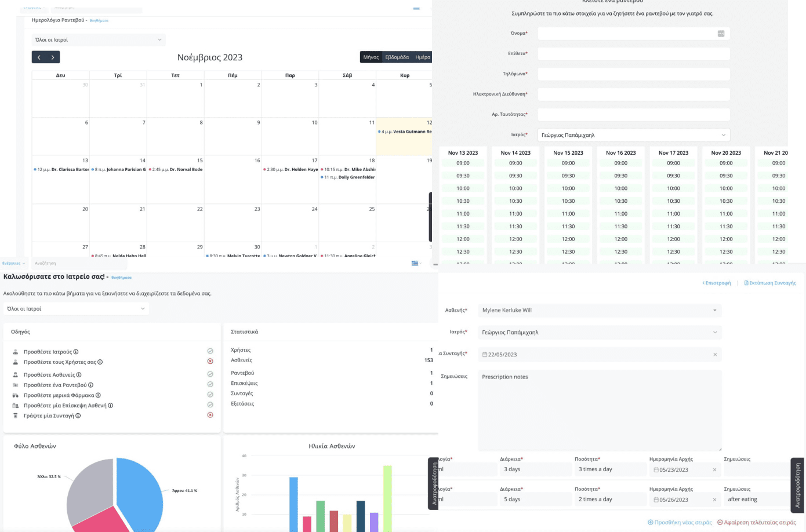806x532 pixels.
Task: Select 12:00 slot under Nov 17 2023
Action: pyautogui.click(x=673, y=239)
